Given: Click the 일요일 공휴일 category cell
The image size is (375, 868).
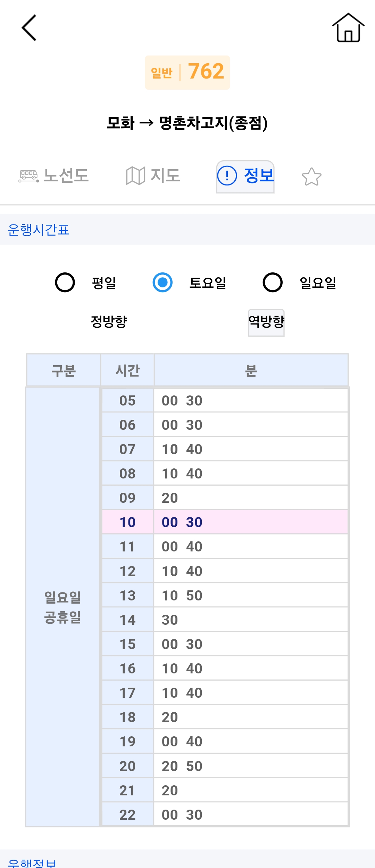Looking at the screenshot, I should pos(63,607).
